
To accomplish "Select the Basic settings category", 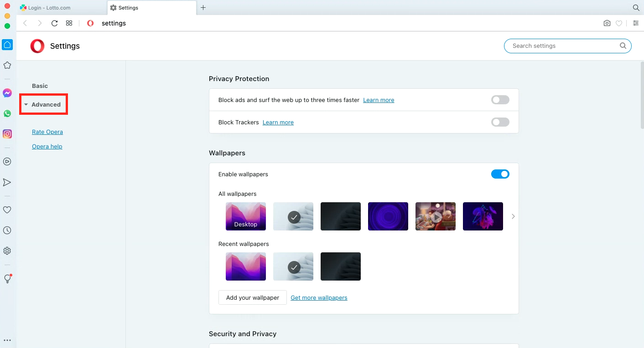I will [40, 86].
